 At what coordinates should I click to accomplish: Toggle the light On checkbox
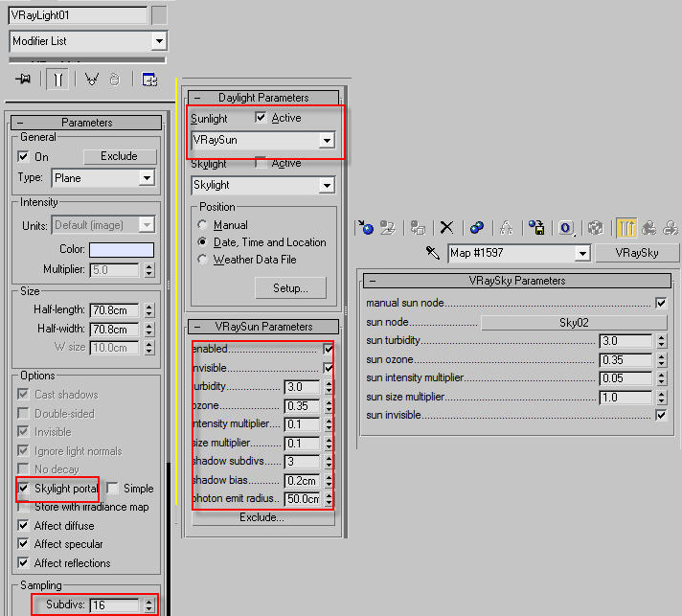(23, 156)
